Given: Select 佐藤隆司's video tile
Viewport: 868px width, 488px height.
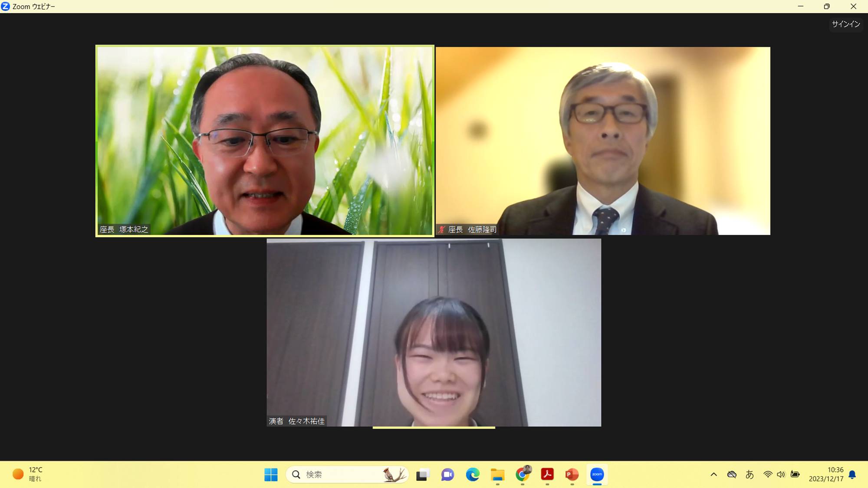Looking at the screenshot, I should click(603, 141).
